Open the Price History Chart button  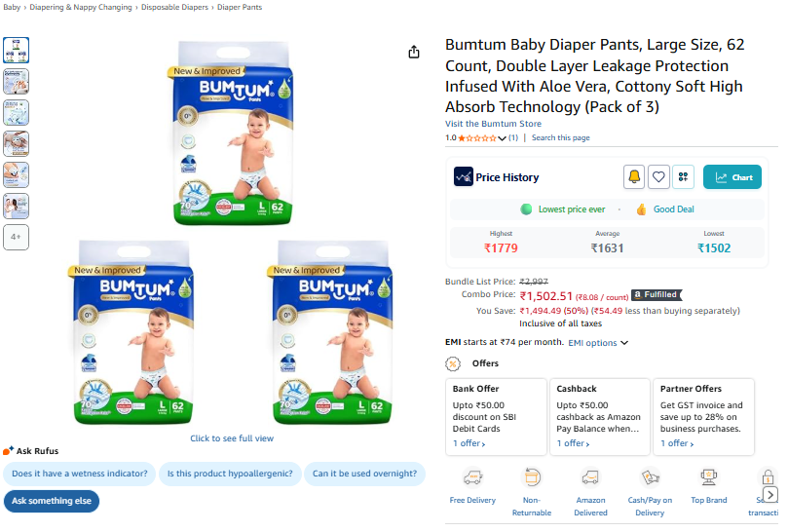click(732, 177)
